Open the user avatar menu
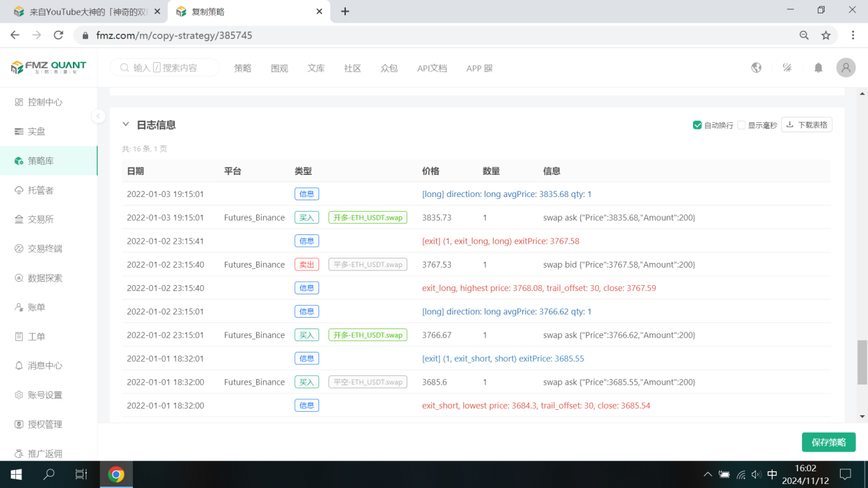Image resolution: width=868 pixels, height=488 pixels. point(846,67)
